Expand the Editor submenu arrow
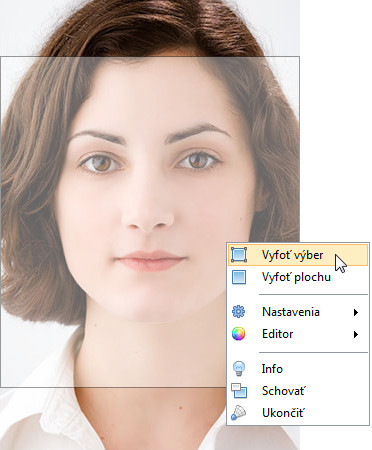Image resolution: width=372 pixels, height=450 pixels. point(356,334)
